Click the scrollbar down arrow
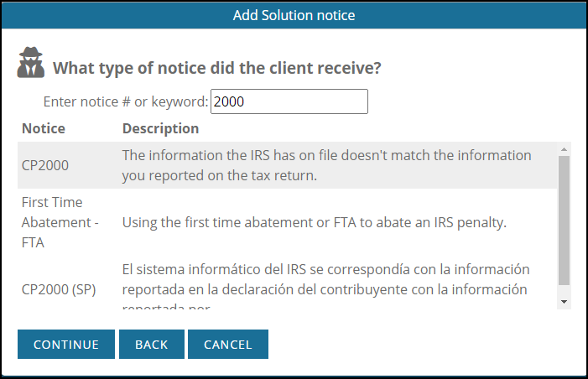 (x=564, y=302)
